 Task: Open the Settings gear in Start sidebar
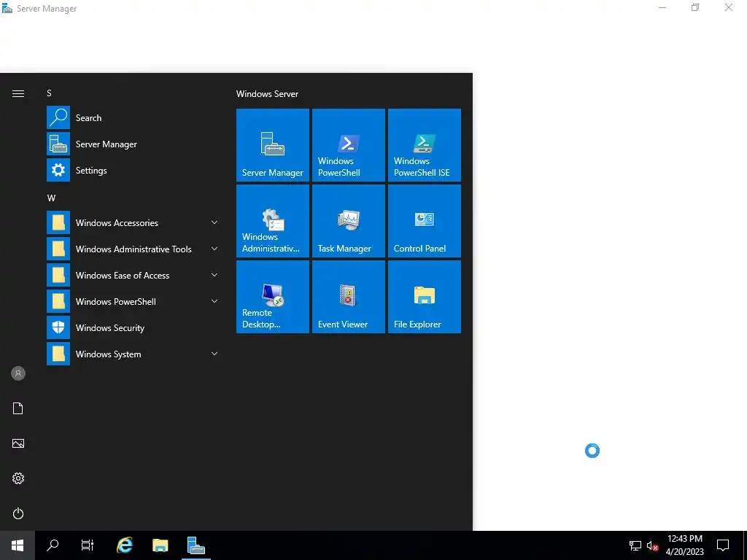pos(18,478)
